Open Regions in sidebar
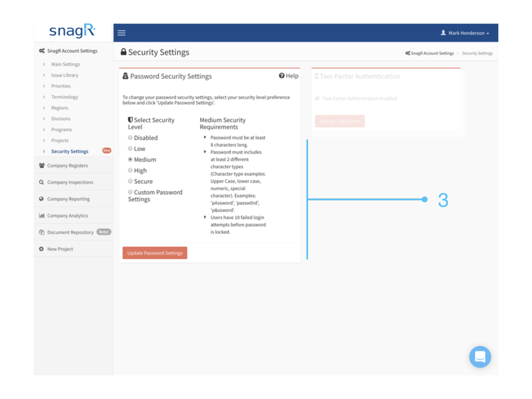 tap(60, 108)
